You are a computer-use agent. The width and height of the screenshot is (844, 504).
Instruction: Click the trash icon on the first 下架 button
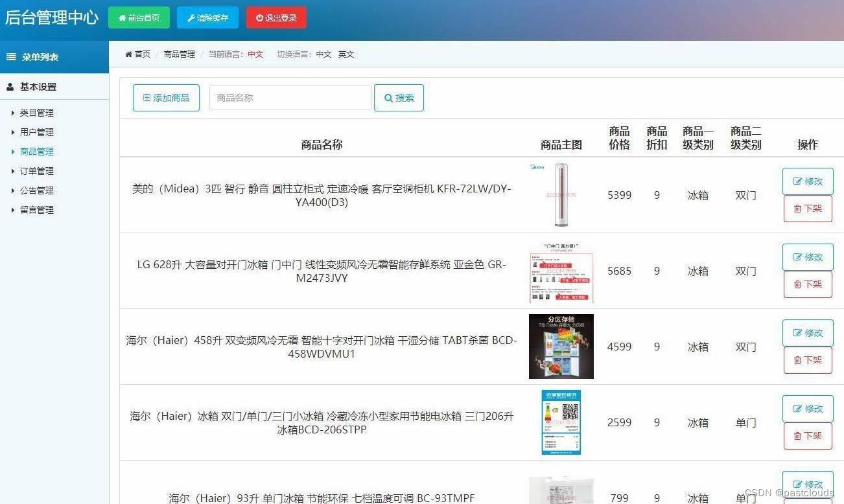coord(799,209)
